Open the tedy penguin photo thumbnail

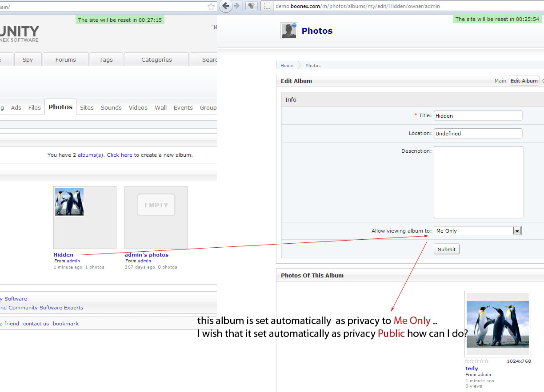(498, 324)
